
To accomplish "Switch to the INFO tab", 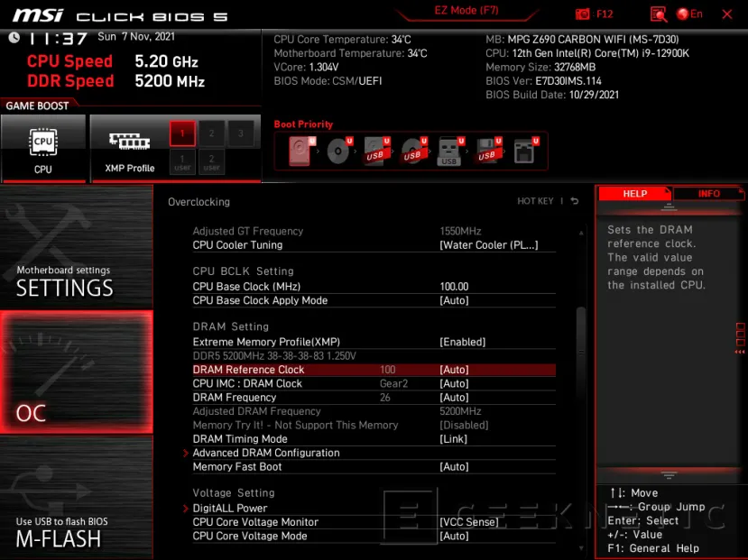I will click(x=708, y=194).
